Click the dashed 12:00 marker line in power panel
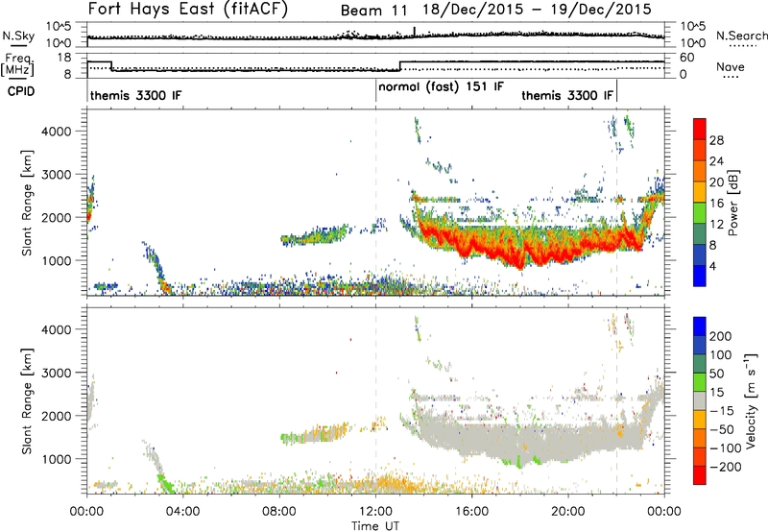 pyautogui.click(x=375, y=203)
